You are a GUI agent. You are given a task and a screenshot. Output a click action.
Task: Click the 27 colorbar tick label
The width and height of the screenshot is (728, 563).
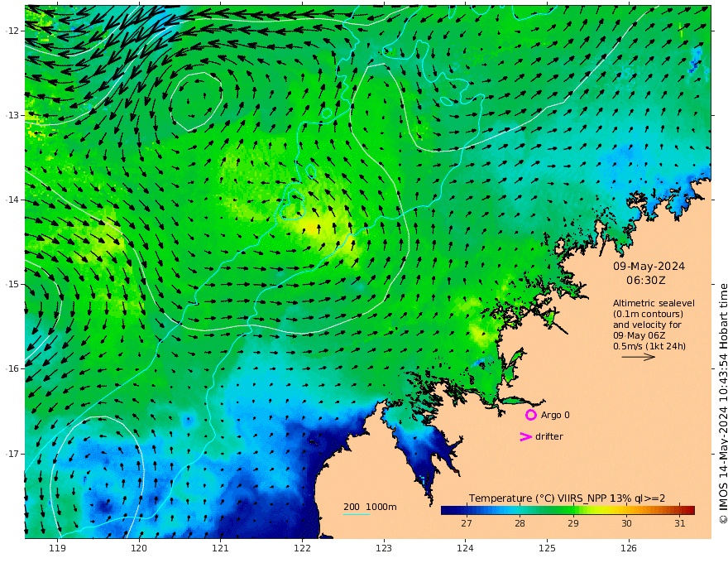tap(466, 523)
